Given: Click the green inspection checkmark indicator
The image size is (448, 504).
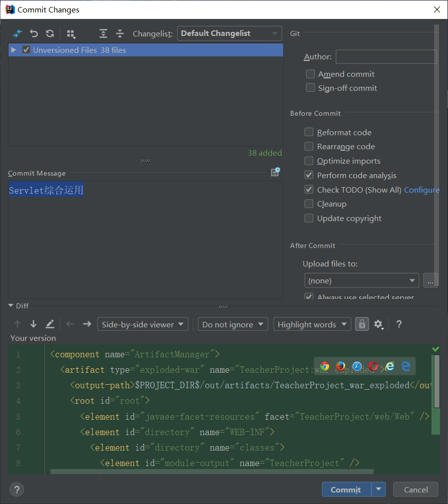Looking at the screenshot, I should coord(436,349).
